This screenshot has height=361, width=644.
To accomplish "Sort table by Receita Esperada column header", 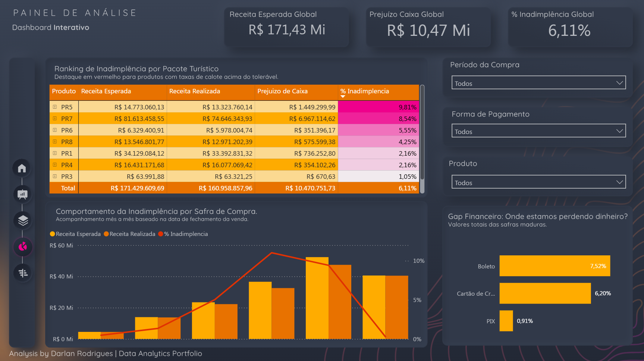I will tap(106, 91).
